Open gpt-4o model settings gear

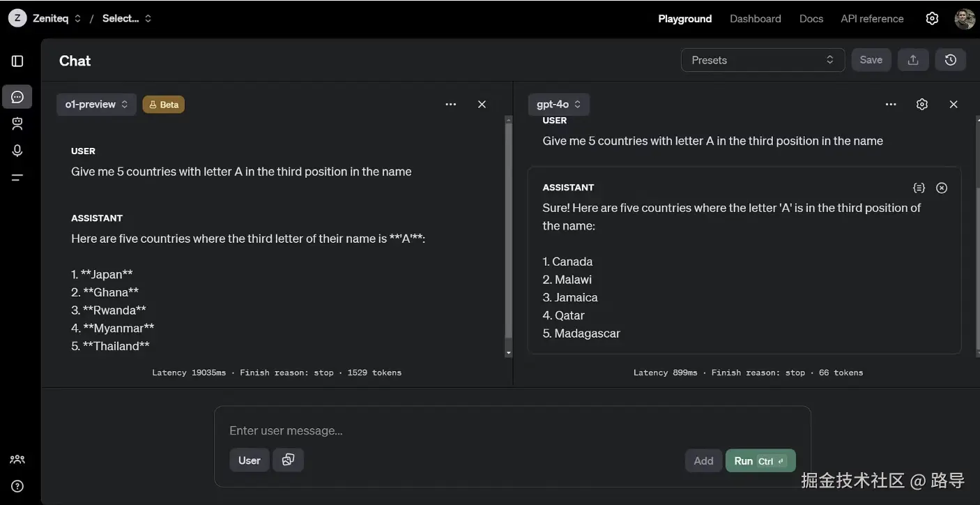(x=922, y=105)
